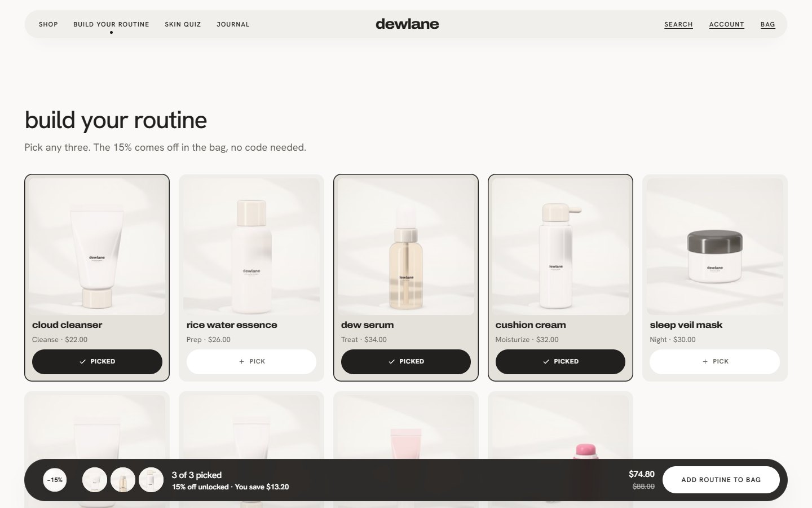This screenshot has width=812, height=508.
Task: Open dew serum product image
Action: (x=406, y=247)
